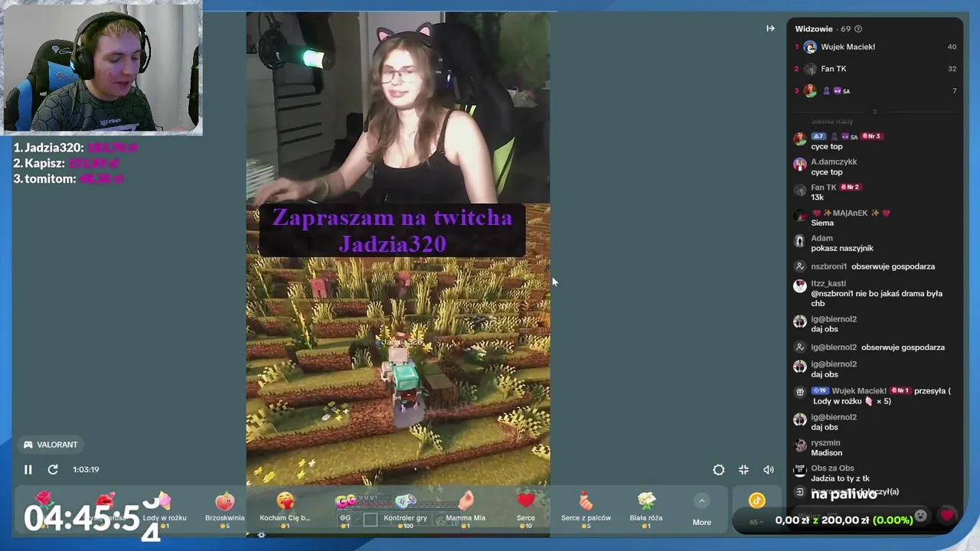Click 'Zapraszam na twitcha Jadzia320' video caption

392,230
